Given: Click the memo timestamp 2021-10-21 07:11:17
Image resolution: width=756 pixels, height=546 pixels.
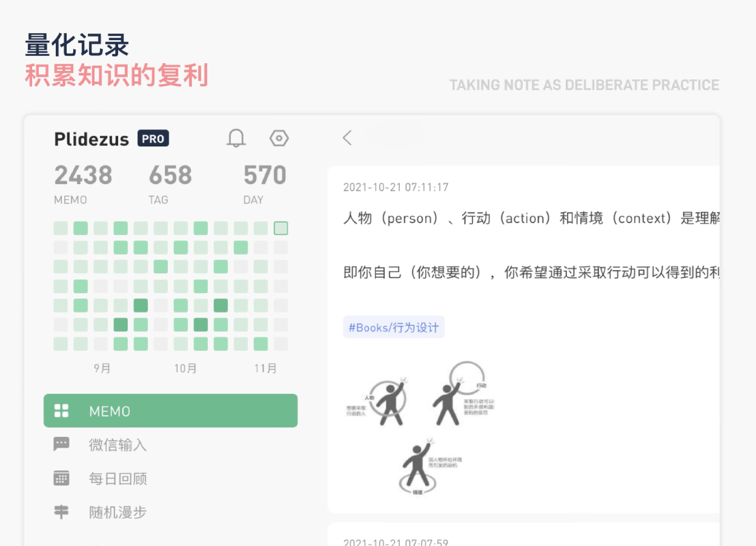Looking at the screenshot, I should click(395, 188).
